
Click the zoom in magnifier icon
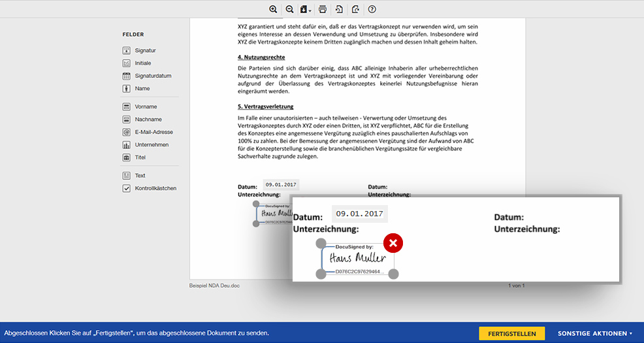click(x=273, y=9)
